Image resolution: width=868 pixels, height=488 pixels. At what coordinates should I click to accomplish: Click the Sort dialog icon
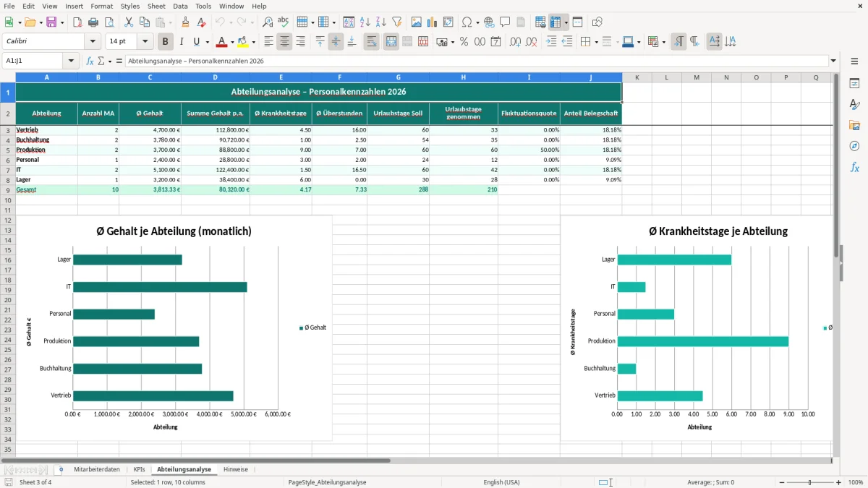[349, 22]
